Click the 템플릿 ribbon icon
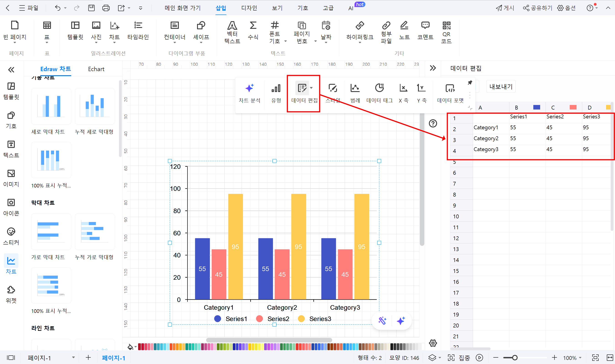This screenshot has height=364, width=615. [x=75, y=30]
